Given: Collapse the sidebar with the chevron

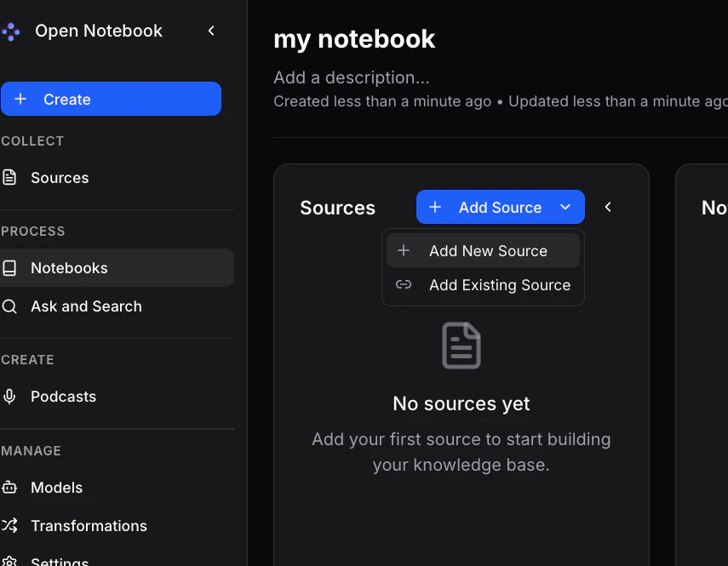Looking at the screenshot, I should point(211,31).
